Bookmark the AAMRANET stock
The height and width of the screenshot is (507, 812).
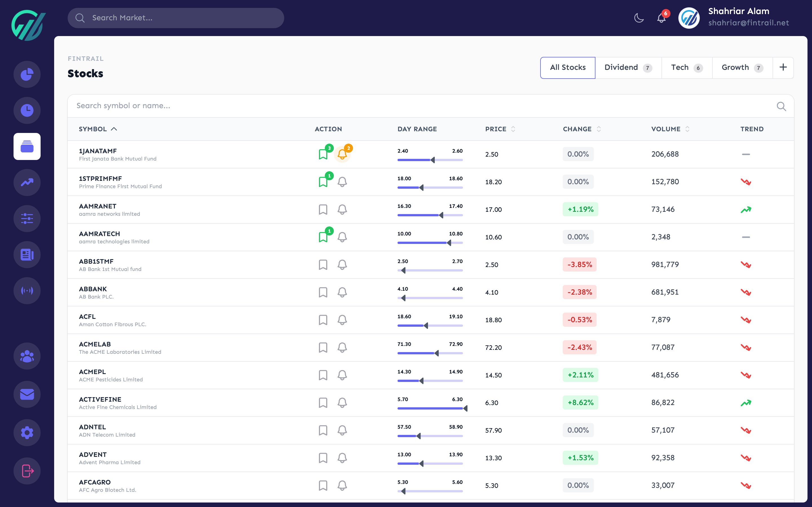pos(323,209)
